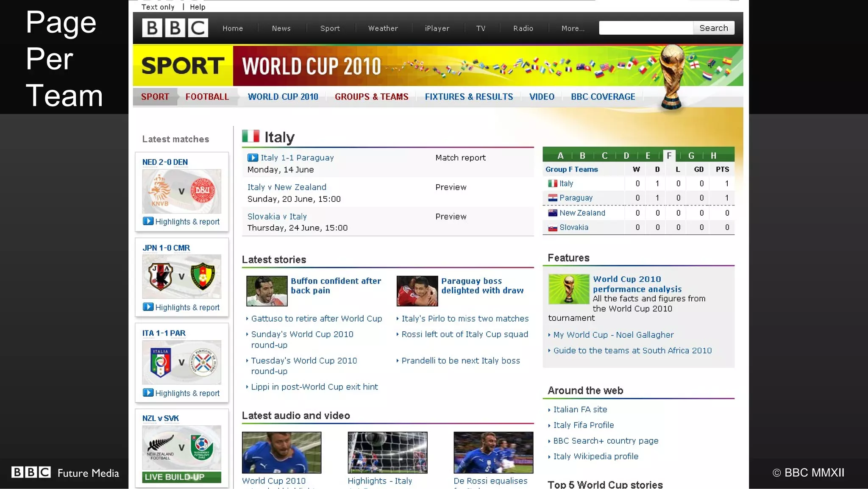The width and height of the screenshot is (868, 489).
Task: Open iPlayer in BBC navigation bar
Action: point(437,28)
